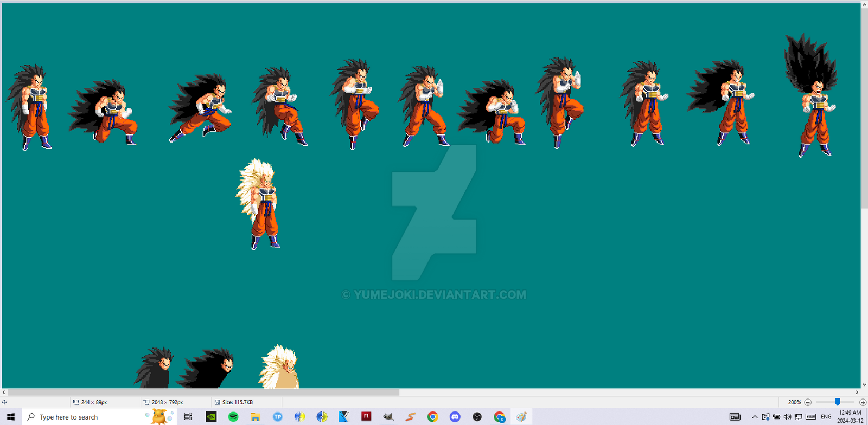
Task: Click the ENG input language indicator
Action: tap(826, 417)
